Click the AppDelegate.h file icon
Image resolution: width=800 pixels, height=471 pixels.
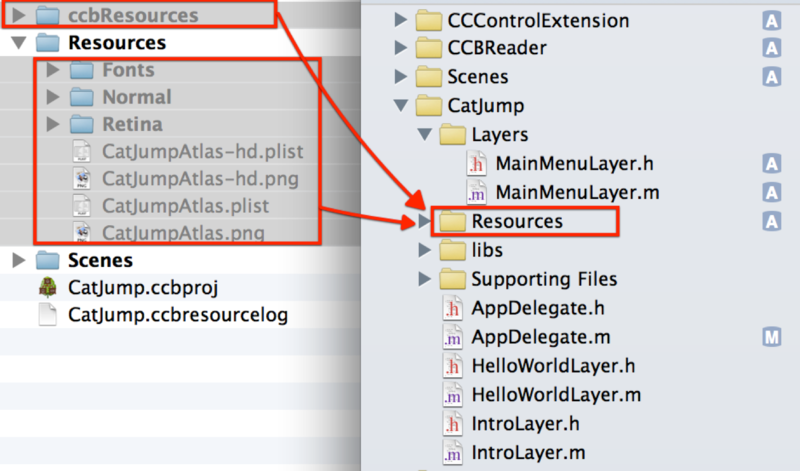[x=453, y=308]
